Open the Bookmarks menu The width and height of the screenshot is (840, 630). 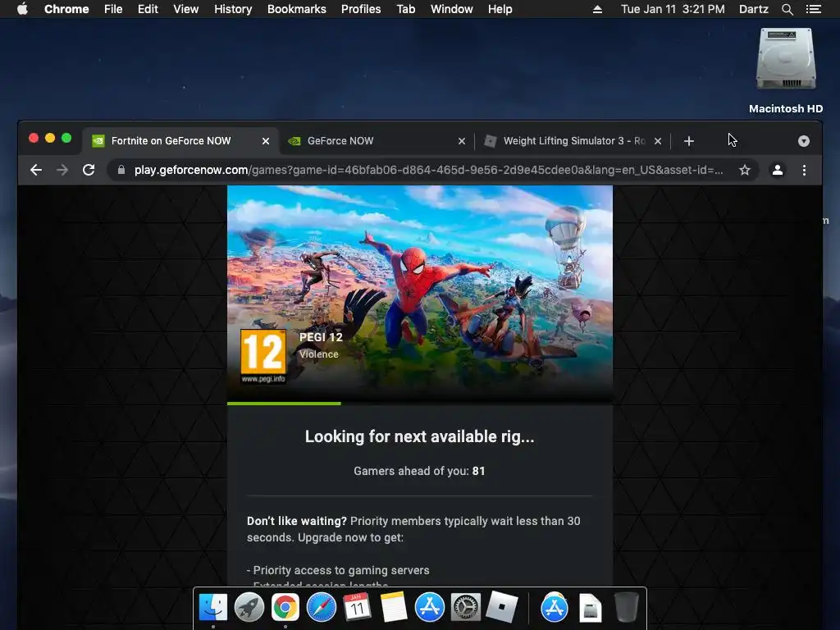pos(297,9)
